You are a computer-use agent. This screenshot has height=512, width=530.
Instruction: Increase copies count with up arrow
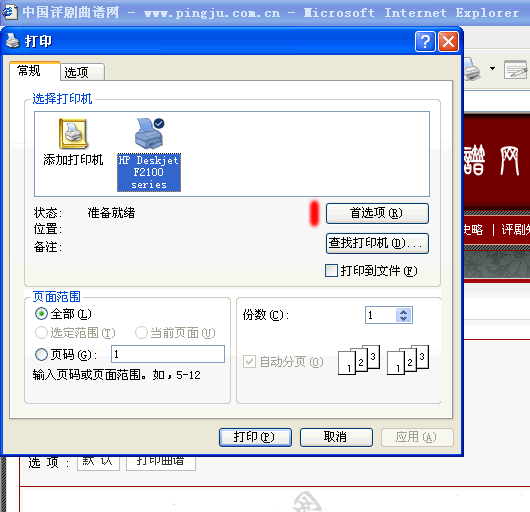coord(403,312)
